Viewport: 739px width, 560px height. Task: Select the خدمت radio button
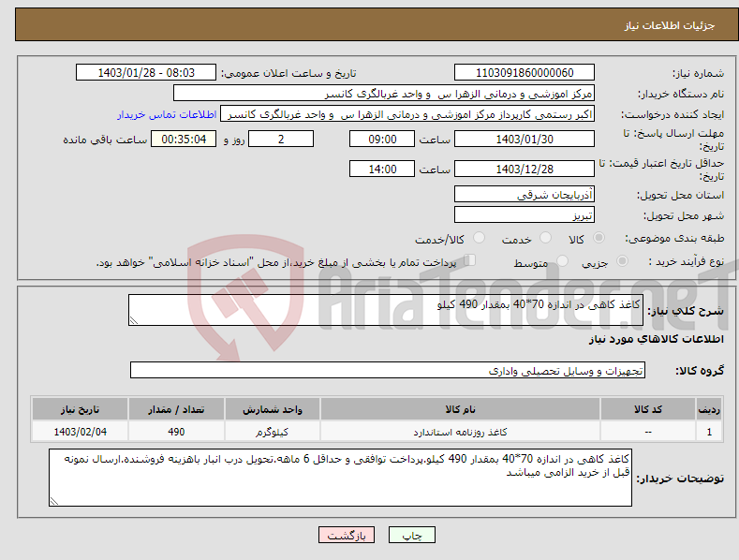545,238
